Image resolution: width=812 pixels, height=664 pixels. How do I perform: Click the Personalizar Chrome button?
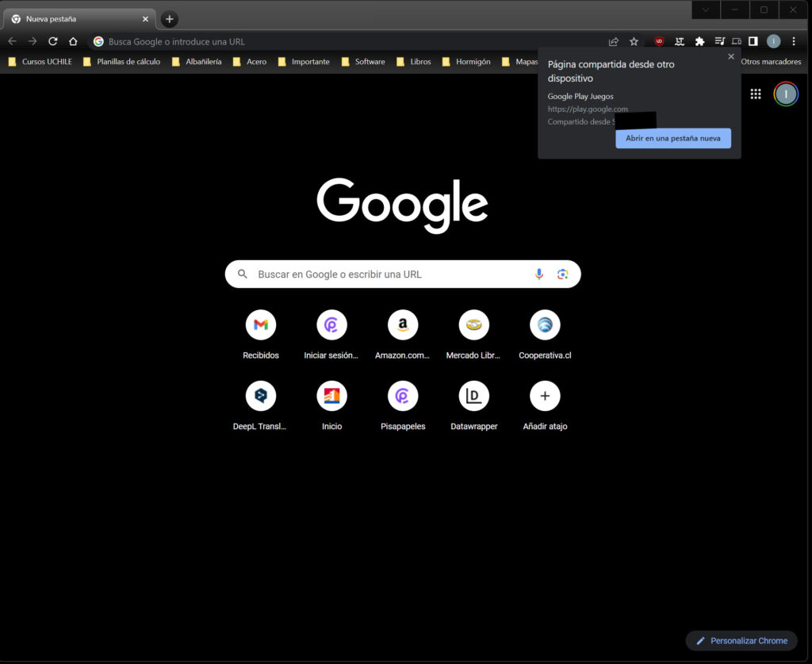click(741, 640)
